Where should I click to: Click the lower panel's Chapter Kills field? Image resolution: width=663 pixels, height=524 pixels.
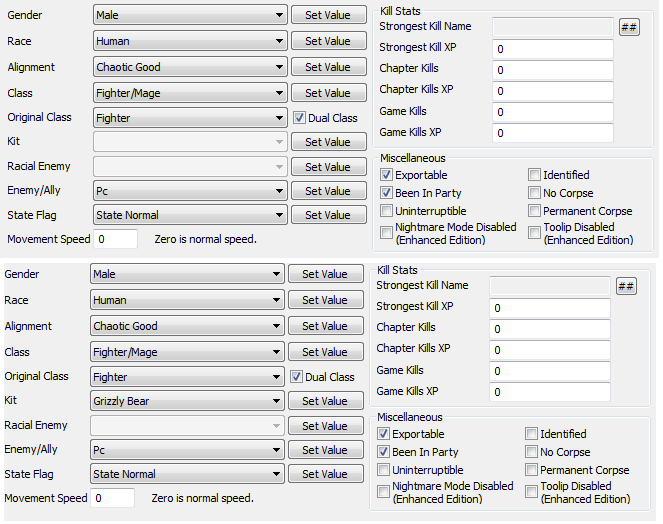[551, 329]
